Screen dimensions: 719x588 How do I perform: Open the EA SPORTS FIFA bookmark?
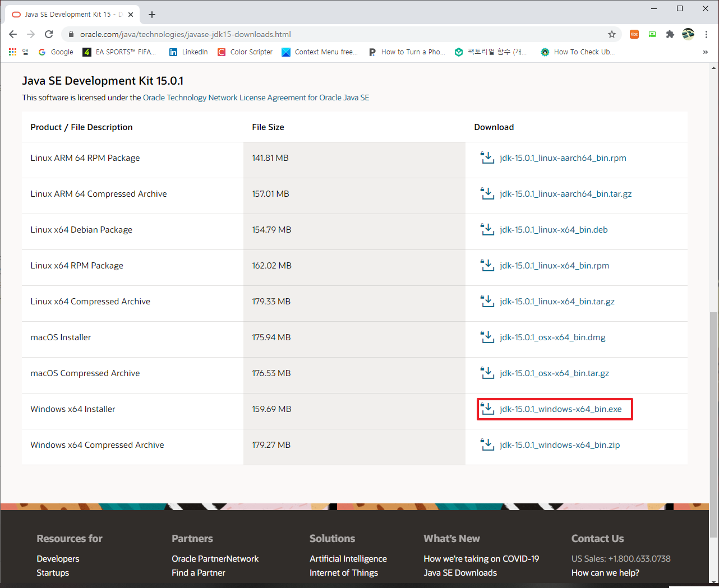point(119,52)
